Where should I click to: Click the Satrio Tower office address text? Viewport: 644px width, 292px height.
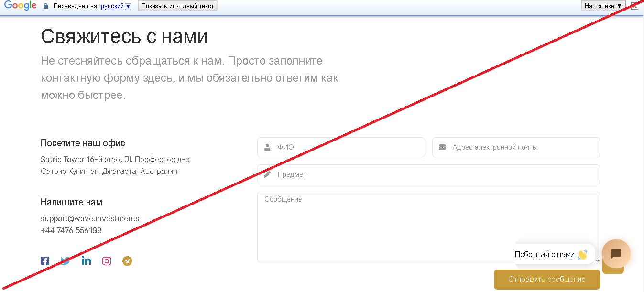point(115,165)
